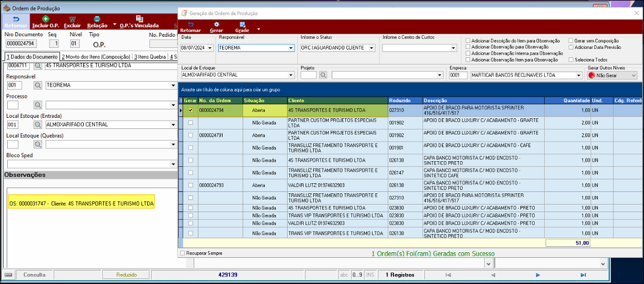The height and width of the screenshot is (284, 644).
Task: Click Retornar in Geração de Ordem de Produção
Action: 190,27
